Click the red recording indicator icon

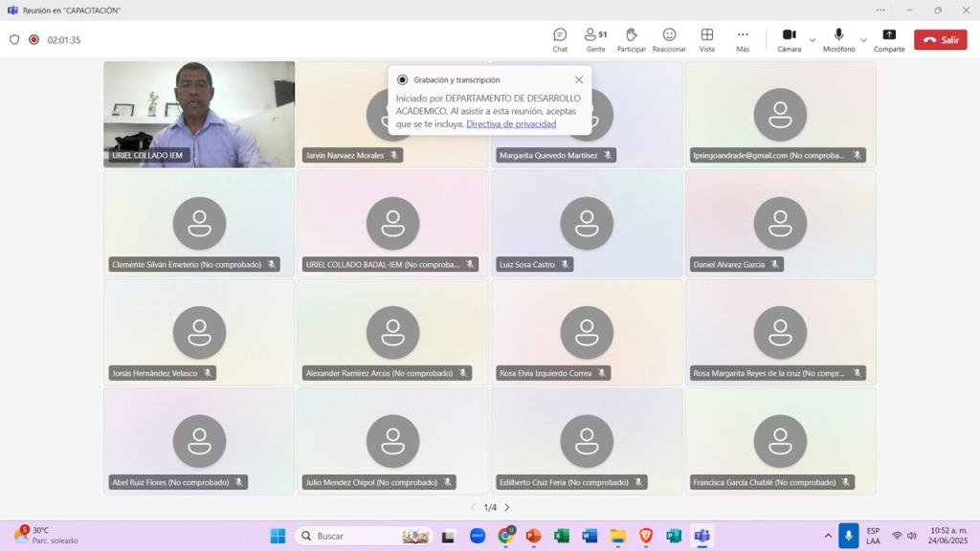coord(33,40)
